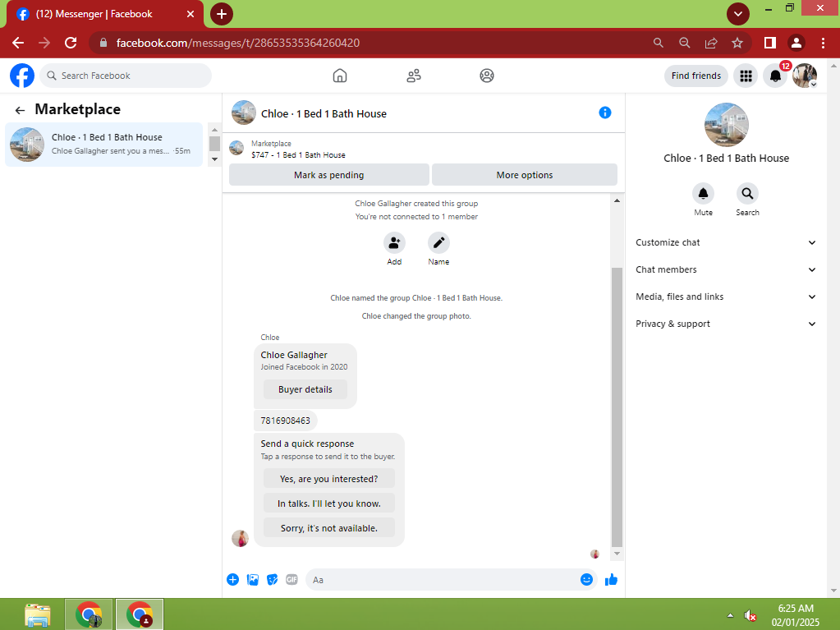Expand the Chat members section

pos(725,269)
